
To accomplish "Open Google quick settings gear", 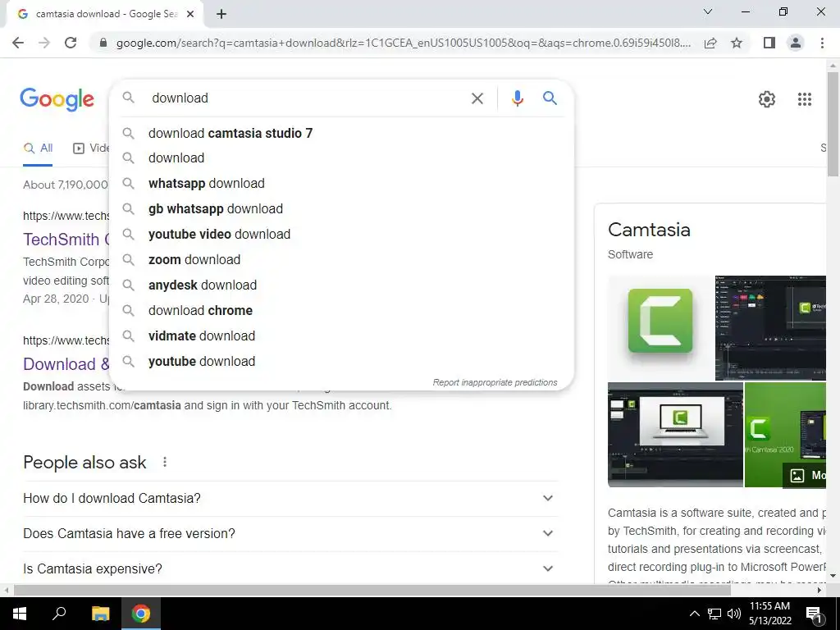I will point(767,99).
